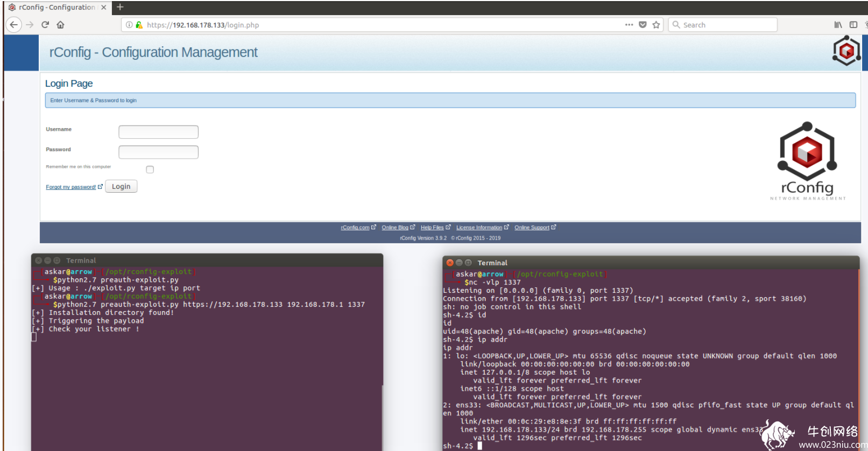
Task: Click the Username input field
Action: [x=158, y=132]
